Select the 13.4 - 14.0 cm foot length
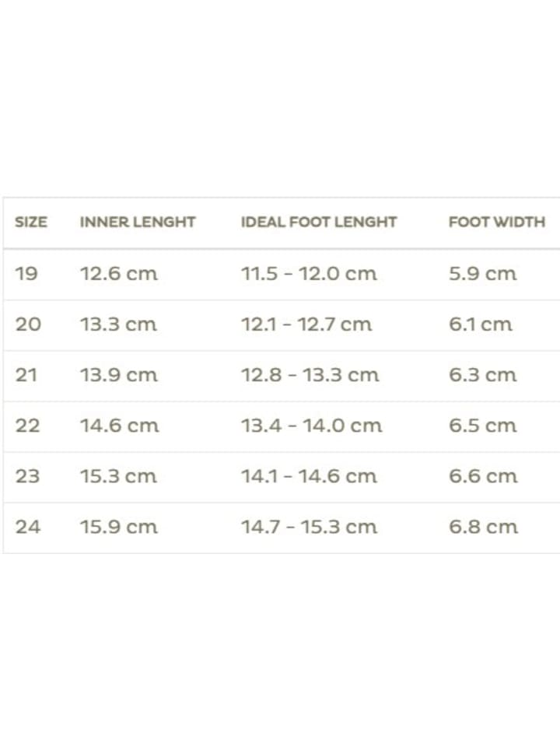 click(x=311, y=426)
